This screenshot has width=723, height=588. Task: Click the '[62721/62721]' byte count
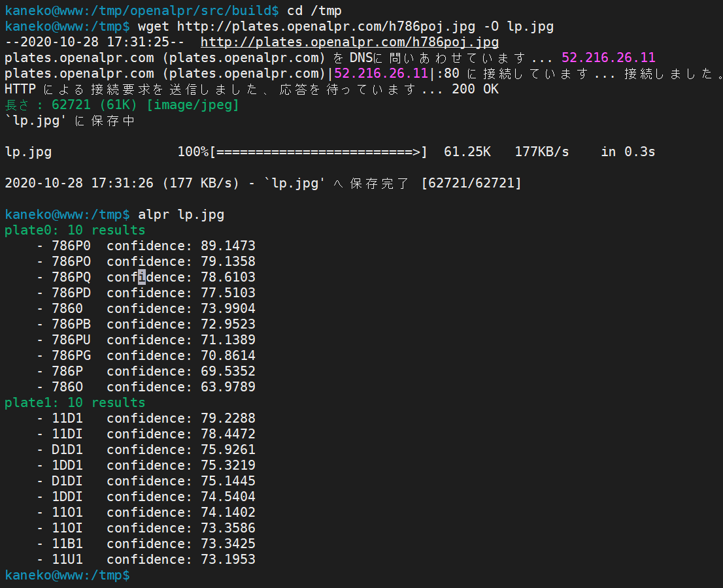[471, 184]
